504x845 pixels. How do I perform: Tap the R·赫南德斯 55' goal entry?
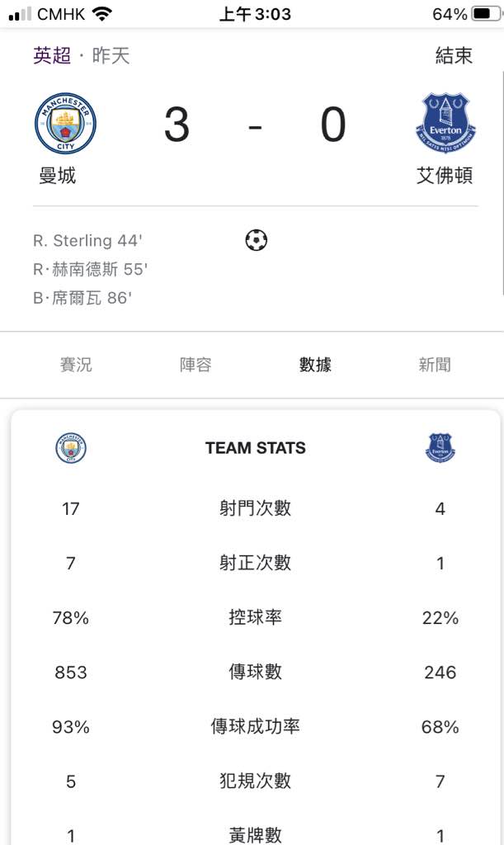pos(90,269)
